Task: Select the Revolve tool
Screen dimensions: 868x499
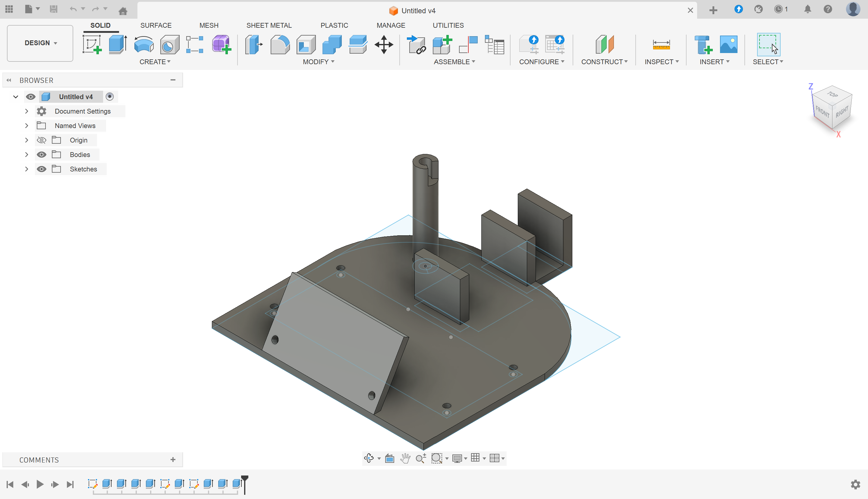Action: [143, 45]
